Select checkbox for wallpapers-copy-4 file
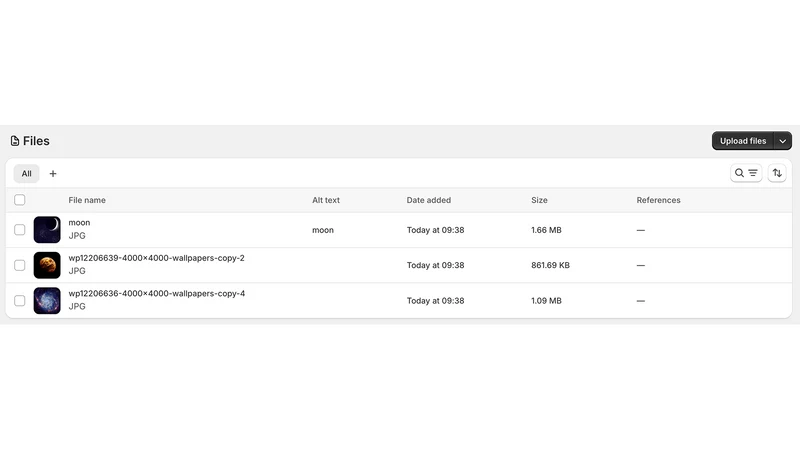 tap(19, 301)
